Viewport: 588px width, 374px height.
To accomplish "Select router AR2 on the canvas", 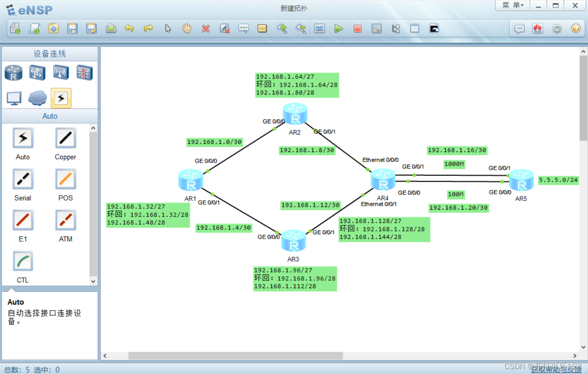I will [295, 114].
